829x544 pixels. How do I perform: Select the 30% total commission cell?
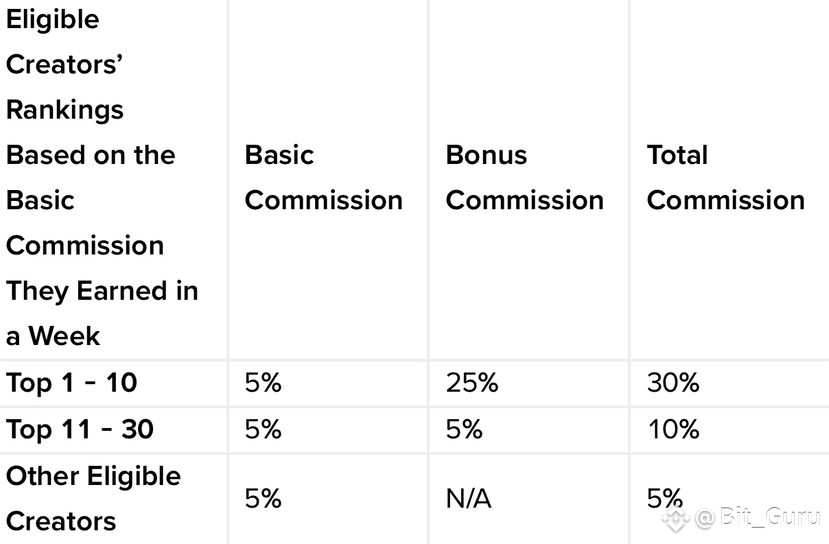click(673, 383)
